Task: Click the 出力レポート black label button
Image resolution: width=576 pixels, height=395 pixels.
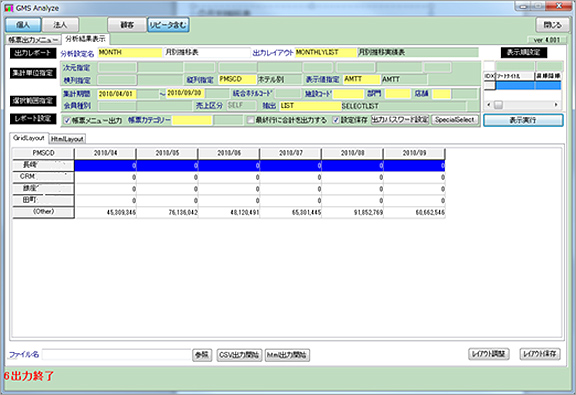Action: [33, 53]
